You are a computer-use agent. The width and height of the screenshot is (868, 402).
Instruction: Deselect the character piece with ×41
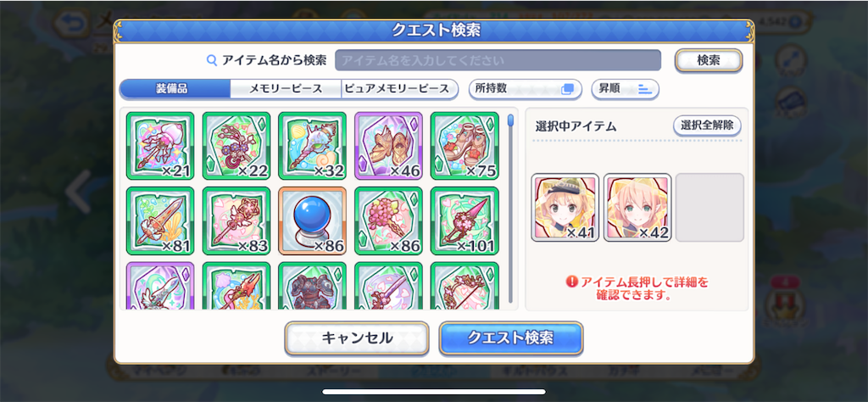point(565,208)
